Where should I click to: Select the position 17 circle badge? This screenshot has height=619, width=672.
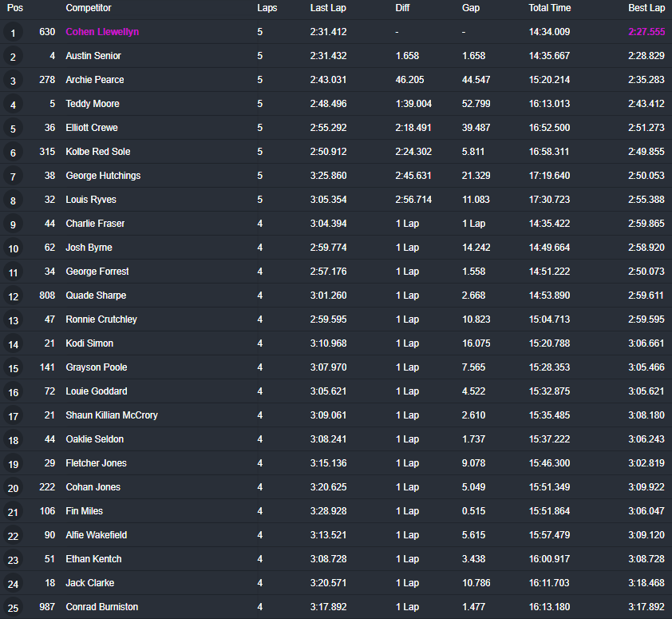(x=13, y=416)
